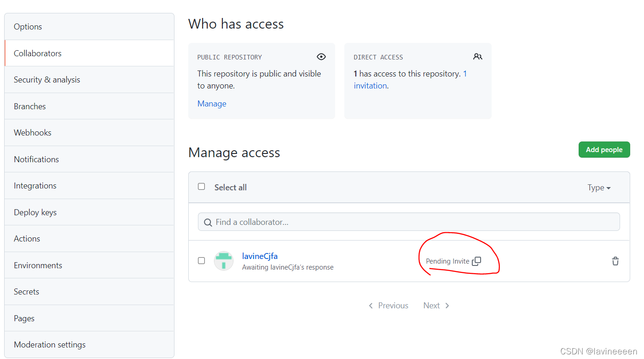The height and width of the screenshot is (359, 644).
Task: Click the green Add people button
Action: (604, 150)
